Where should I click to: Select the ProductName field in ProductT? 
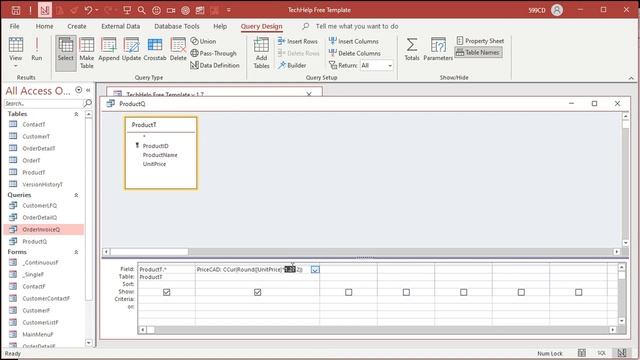click(x=160, y=155)
